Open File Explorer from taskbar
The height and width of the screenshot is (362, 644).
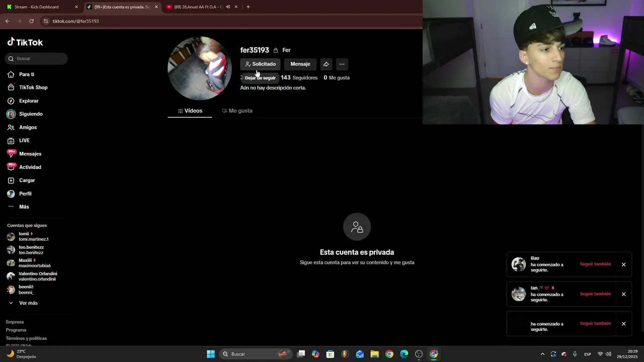pyautogui.click(x=374, y=354)
